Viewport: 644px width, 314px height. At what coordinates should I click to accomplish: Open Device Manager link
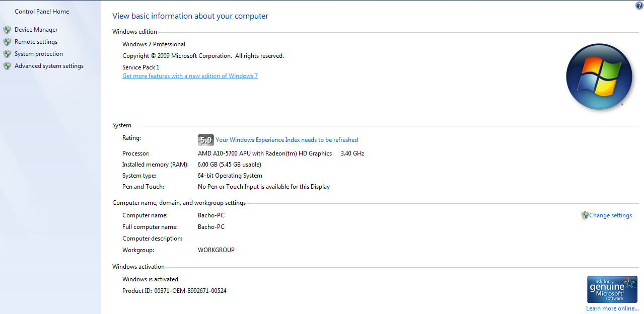[x=36, y=30]
